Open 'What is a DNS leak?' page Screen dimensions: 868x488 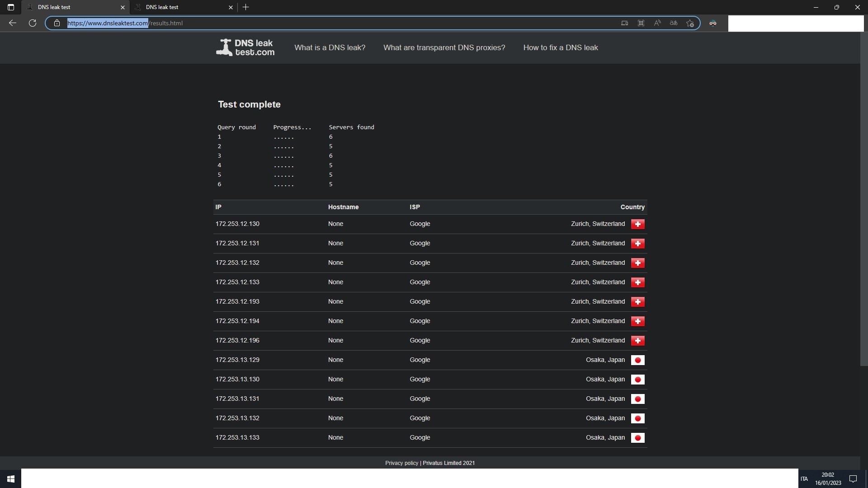pos(330,47)
